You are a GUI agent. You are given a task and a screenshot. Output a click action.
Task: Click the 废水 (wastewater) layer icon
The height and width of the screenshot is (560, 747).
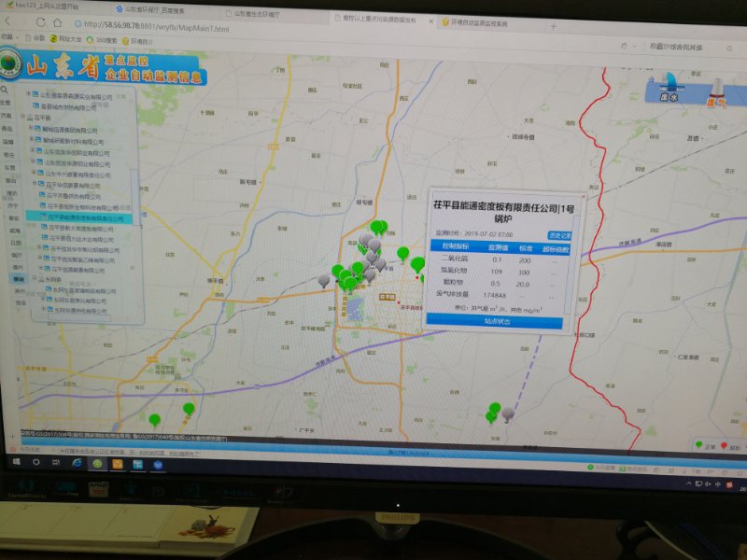tap(669, 86)
